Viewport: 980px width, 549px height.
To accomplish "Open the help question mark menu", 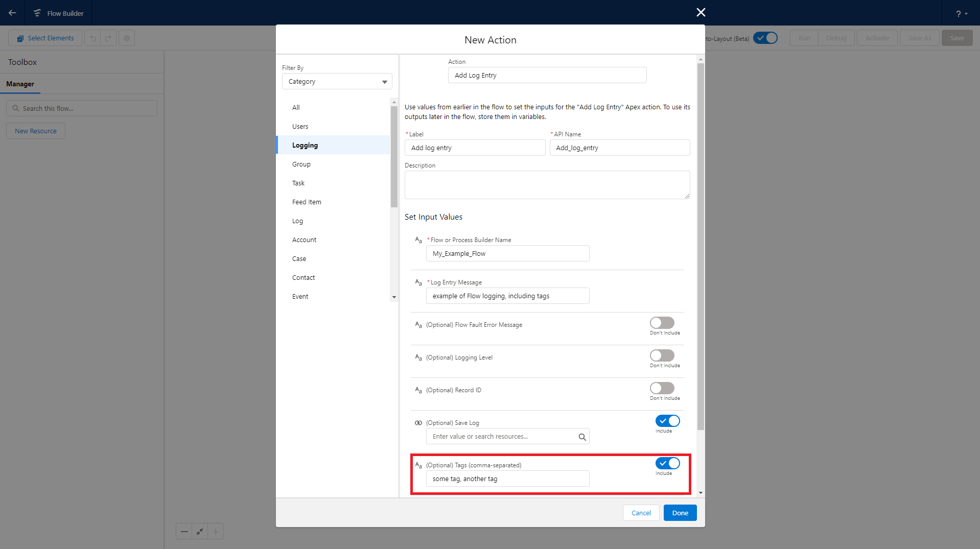I will point(962,14).
